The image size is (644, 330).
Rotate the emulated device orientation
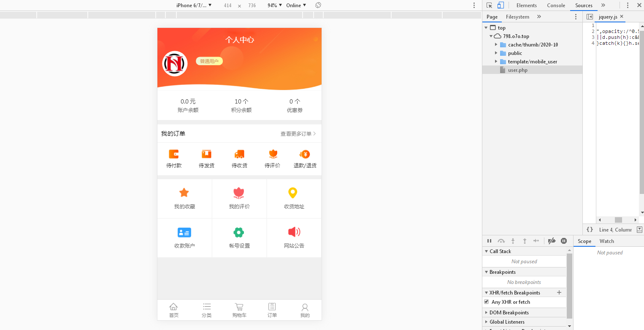tap(317, 5)
